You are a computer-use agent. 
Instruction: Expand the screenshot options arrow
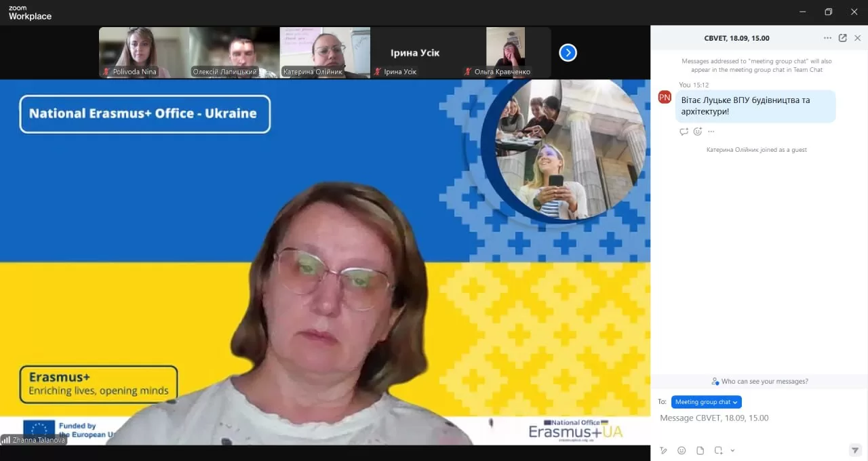click(732, 451)
